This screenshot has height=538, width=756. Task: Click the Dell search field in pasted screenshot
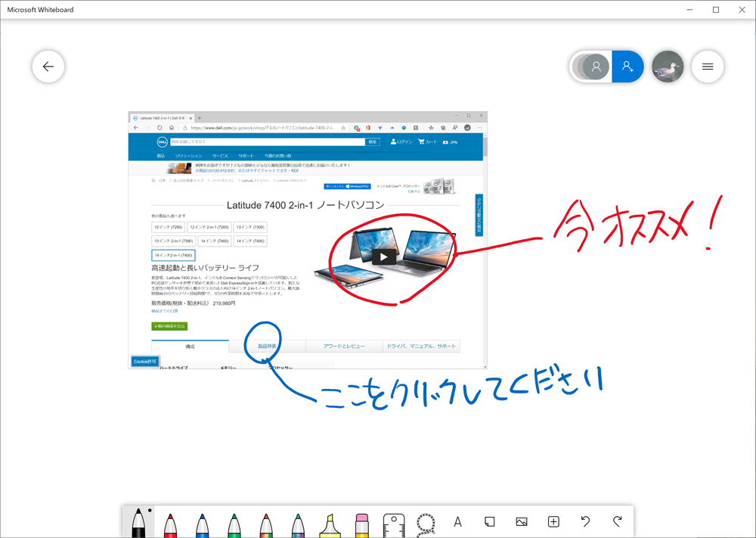(268, 141)
